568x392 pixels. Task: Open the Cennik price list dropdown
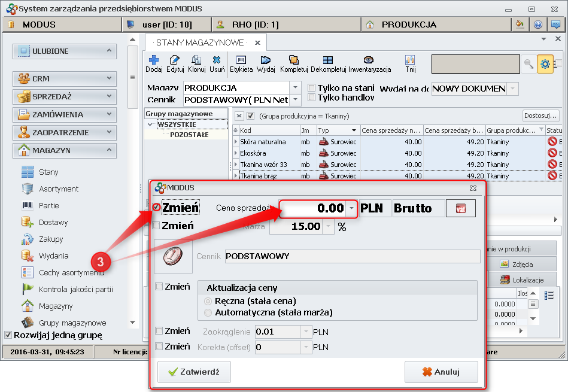296,100
